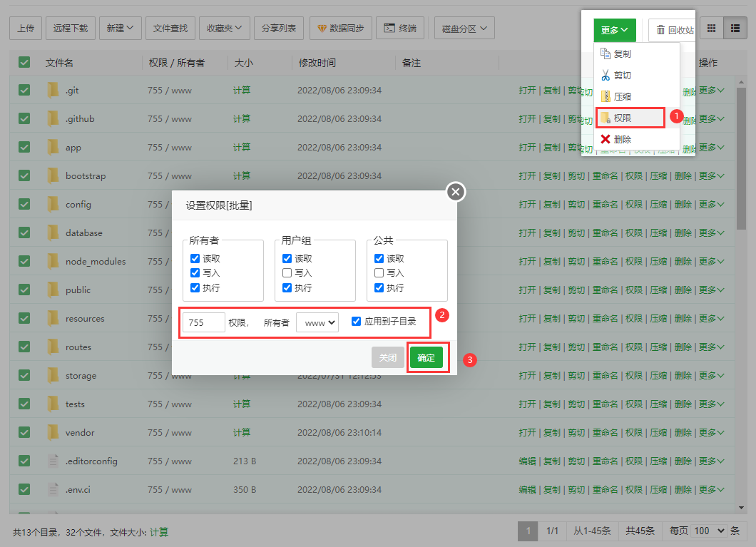The image size is (756, 547).
Task: Open the 所有者 owner dropdown
Action: (x=317, y=323)
